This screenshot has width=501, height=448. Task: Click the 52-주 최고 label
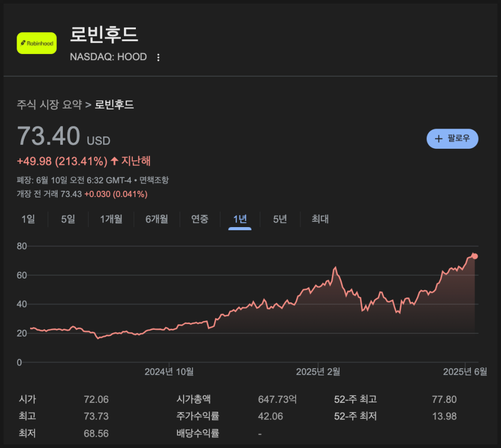[x=356, y=399]
